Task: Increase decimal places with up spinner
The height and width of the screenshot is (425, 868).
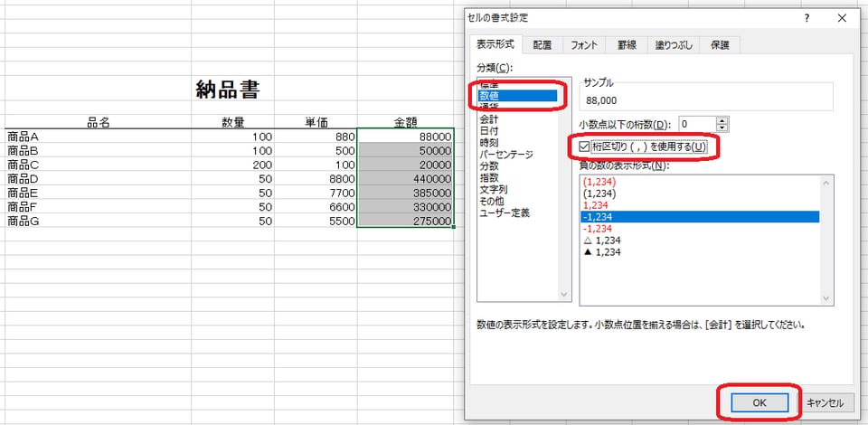Action: [x=722, y=120]
